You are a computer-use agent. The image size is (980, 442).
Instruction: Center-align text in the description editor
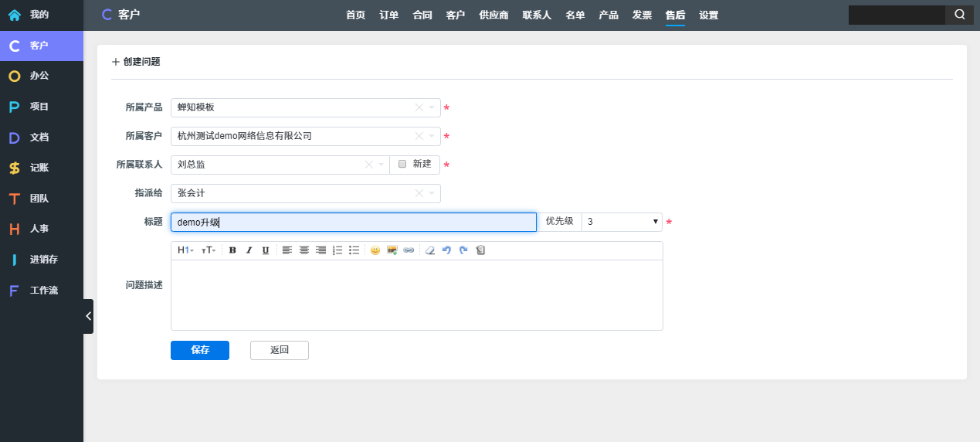tap(303, 250)
